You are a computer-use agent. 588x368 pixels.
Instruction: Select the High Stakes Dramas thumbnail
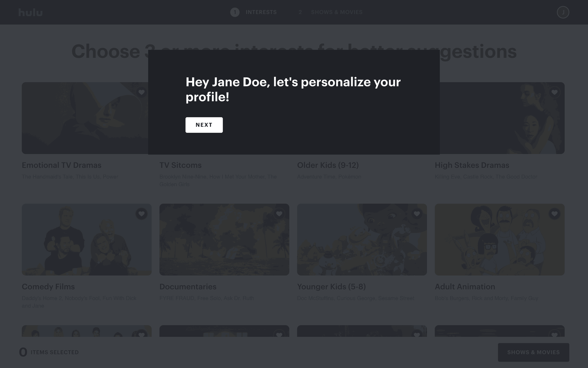tap(502, 118)
